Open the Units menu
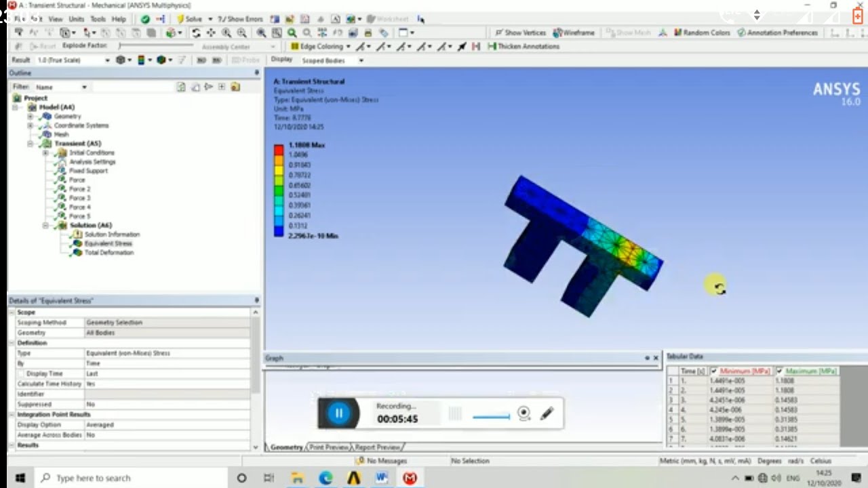Screen dimensions: 868x488 point(77,19)
